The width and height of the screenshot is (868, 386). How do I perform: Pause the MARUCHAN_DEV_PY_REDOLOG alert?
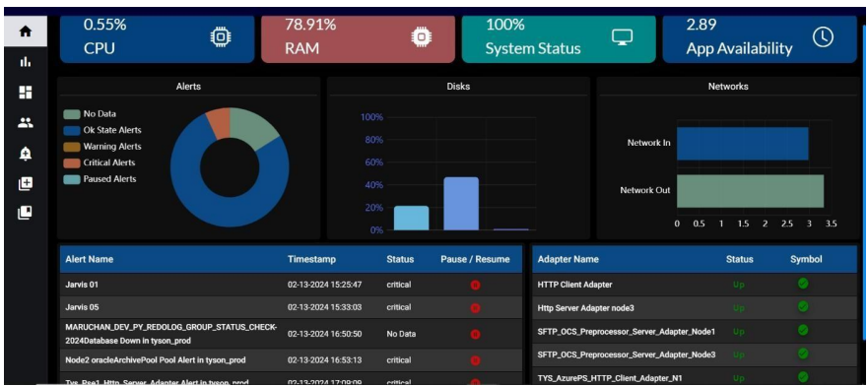[475, 334]
